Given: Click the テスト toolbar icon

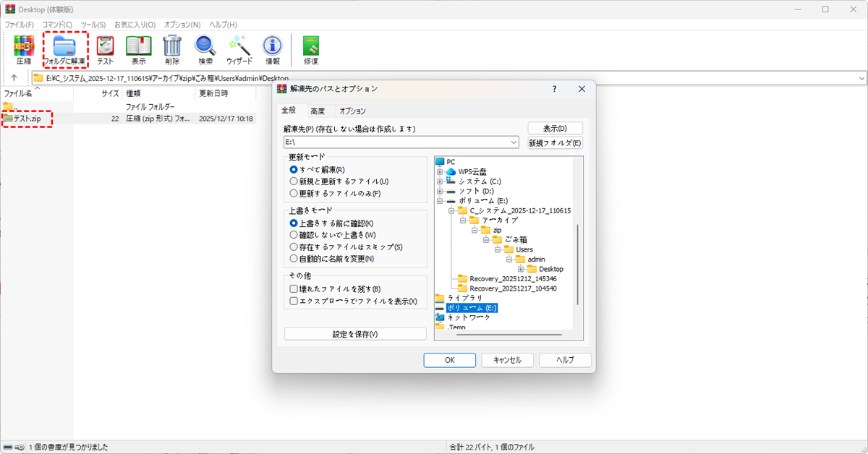Looking at the screenshot, I should pyautogui.click(x=106, y=46).
